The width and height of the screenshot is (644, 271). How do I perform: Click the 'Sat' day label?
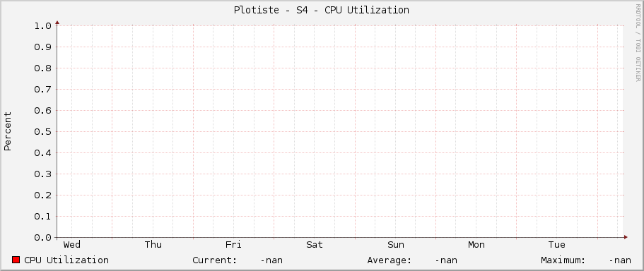(x=315, y=245)
